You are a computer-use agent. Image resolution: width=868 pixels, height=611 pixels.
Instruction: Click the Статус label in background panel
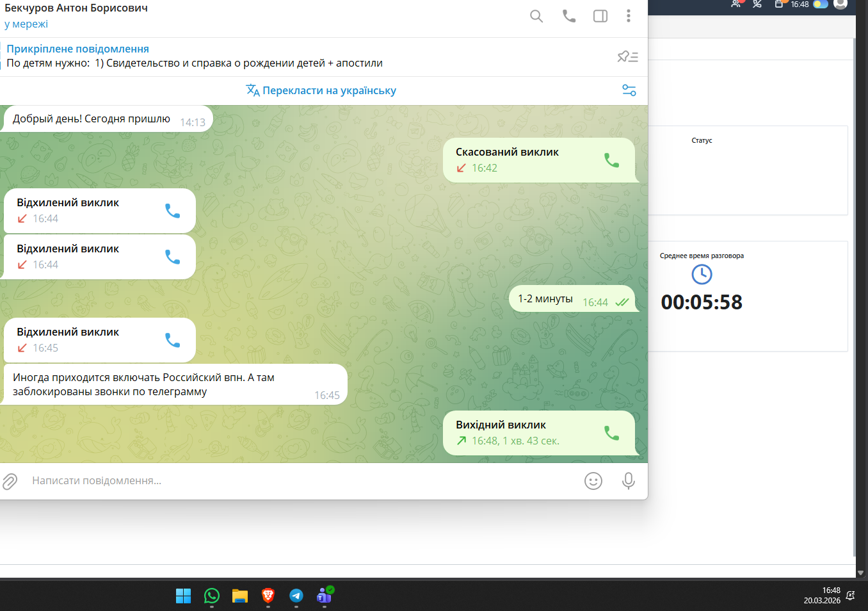[702, 140]
